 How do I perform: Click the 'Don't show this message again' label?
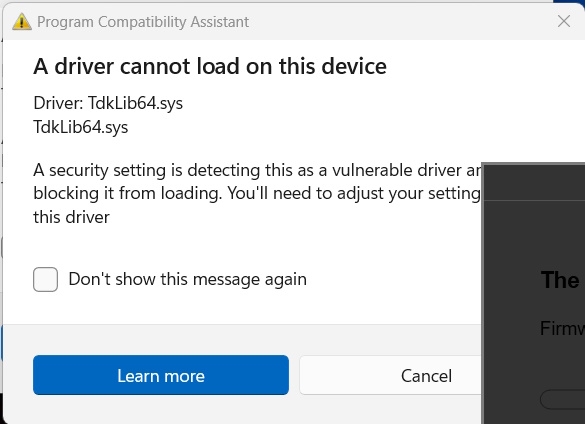point(188,279)
